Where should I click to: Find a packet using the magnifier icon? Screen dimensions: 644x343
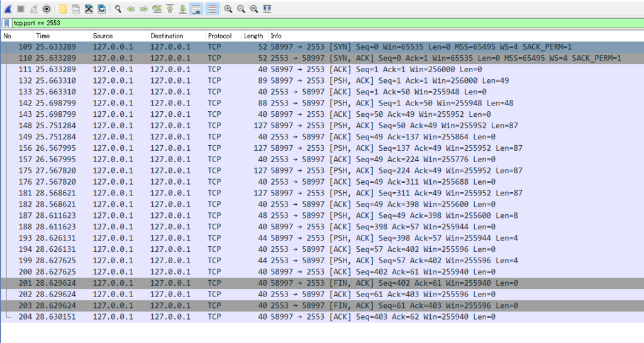pyautogui.click(x=118, y=9)
